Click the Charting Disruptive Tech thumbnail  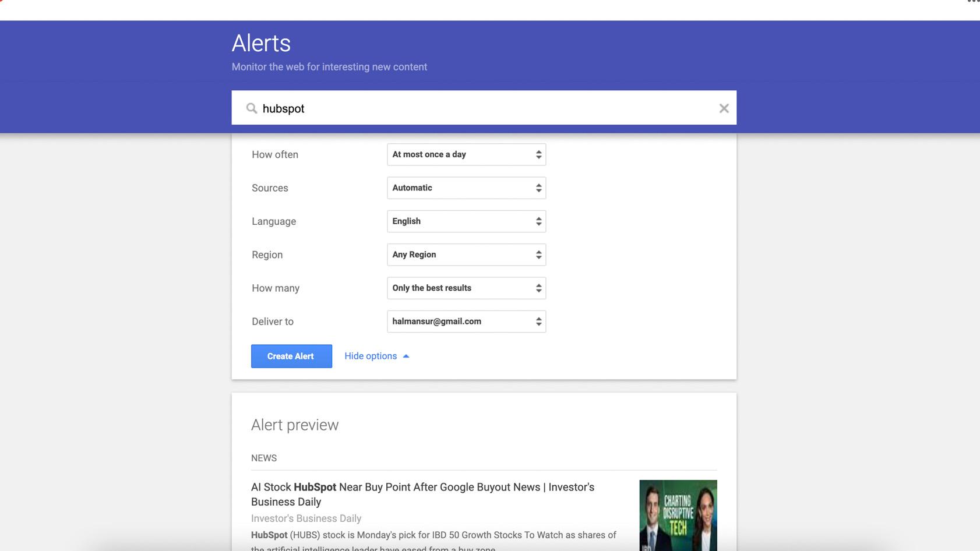click(x=678, y=515)
